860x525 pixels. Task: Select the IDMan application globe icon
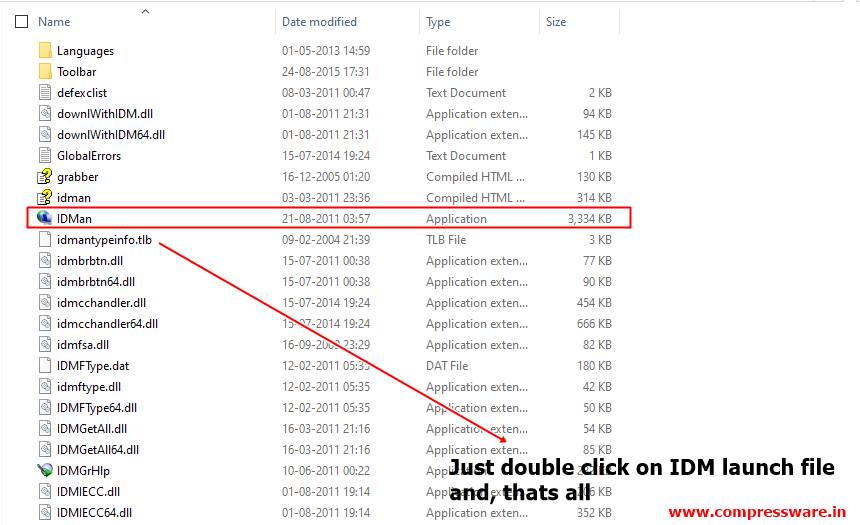[44, 218]
